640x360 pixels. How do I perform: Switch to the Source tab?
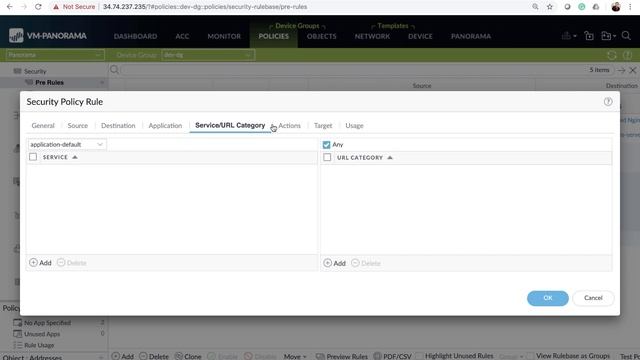pos(78,125)
